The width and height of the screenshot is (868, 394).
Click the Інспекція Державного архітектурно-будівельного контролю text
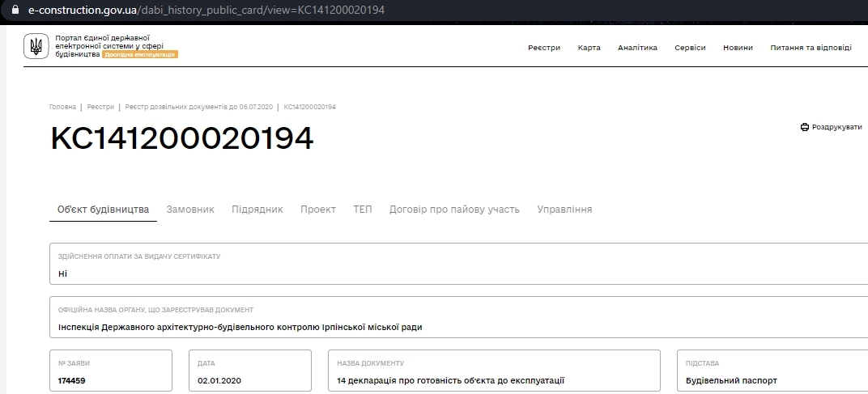coord(240,327)
